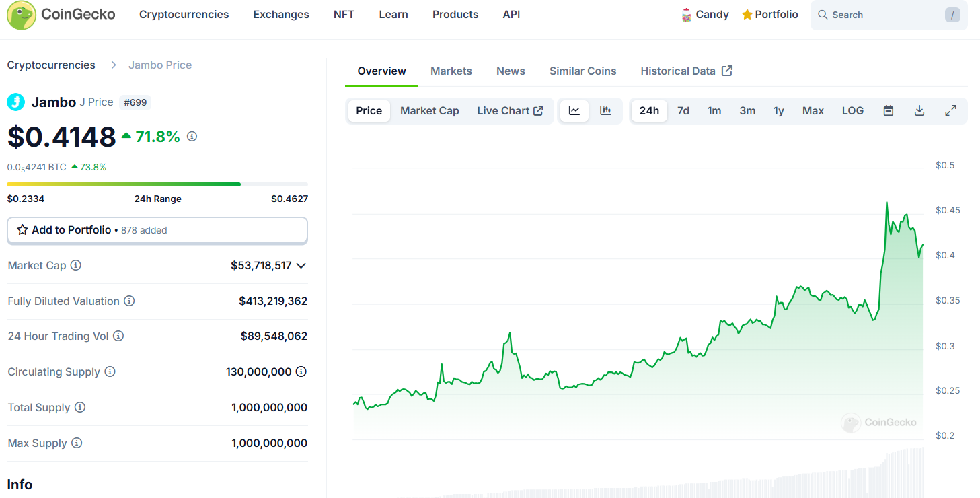Screen dimensions: 980x498
Task: Switch to the Similar Coins tab
Action: tap(583, 71)
